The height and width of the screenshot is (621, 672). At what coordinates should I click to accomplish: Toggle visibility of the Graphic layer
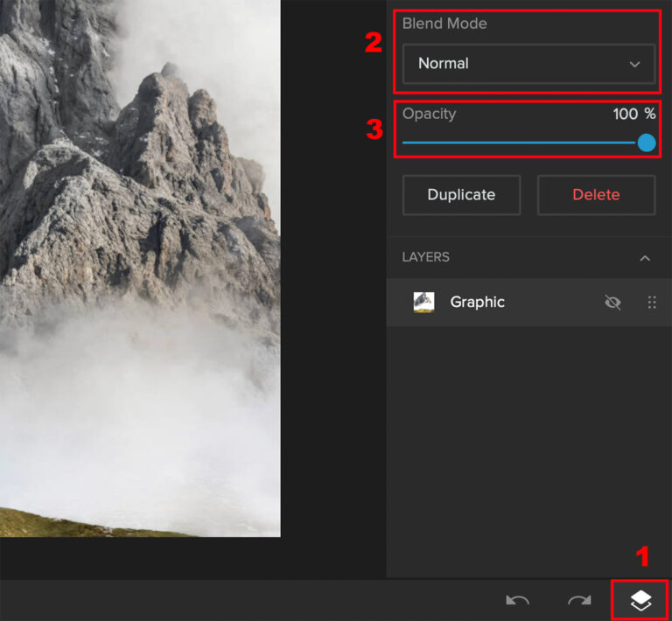point(612,303)
